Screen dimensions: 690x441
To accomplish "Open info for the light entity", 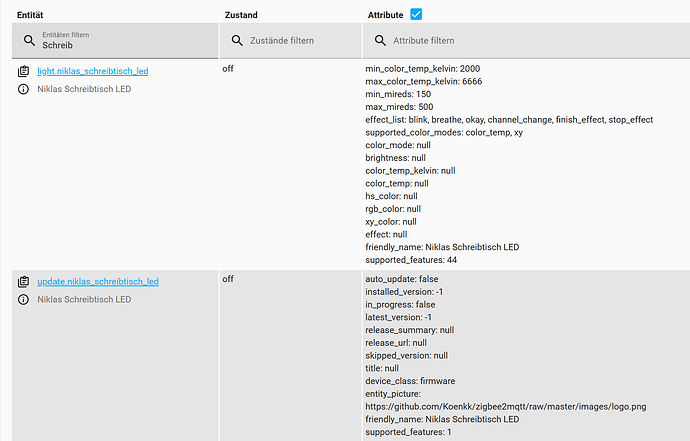I will coord(24,89).
